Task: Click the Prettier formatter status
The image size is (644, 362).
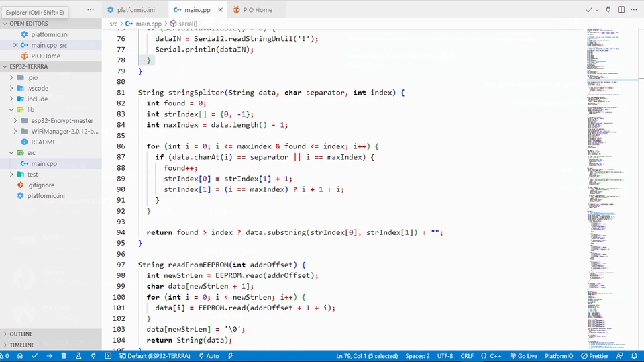Action: pyautogui.click(x=595, y=356)
